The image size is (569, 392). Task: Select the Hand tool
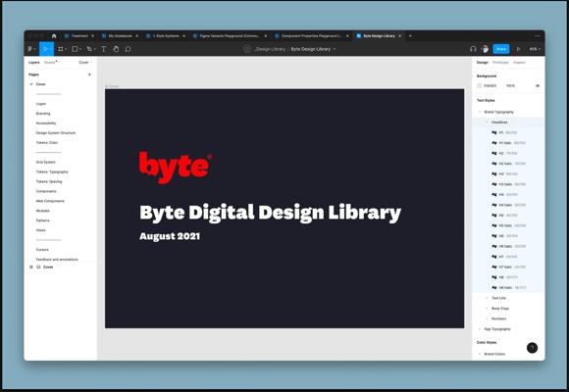(x=116, y=49)
